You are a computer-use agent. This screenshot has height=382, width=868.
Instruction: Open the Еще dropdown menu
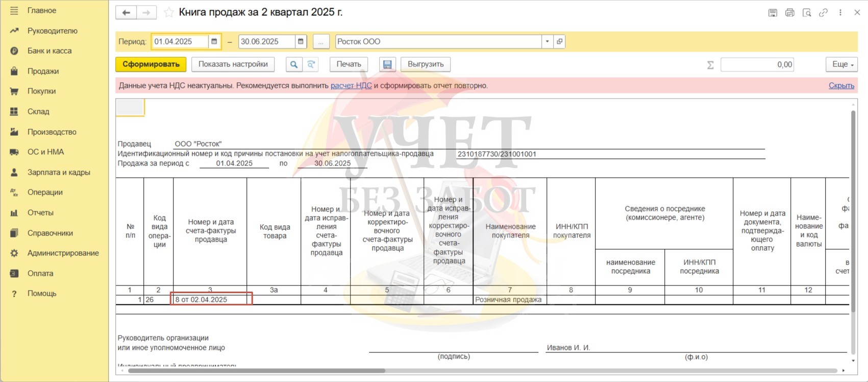tap(842, 64)
